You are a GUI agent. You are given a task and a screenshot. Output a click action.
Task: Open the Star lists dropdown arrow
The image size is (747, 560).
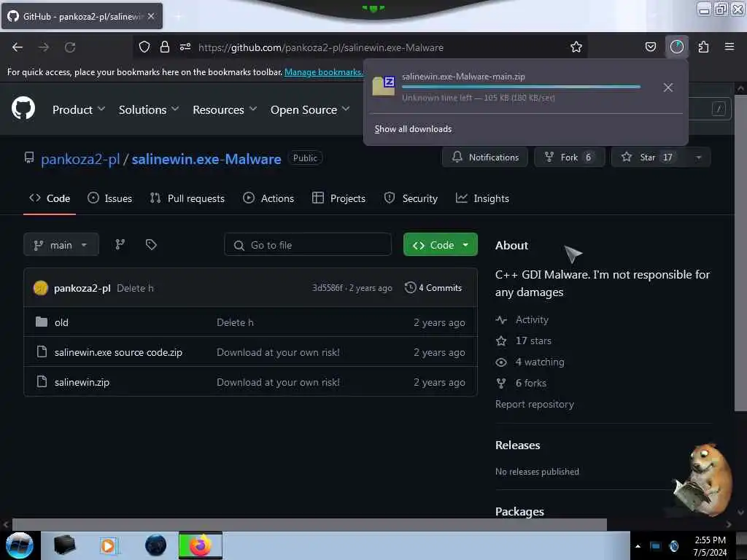(x=698, y=157)
